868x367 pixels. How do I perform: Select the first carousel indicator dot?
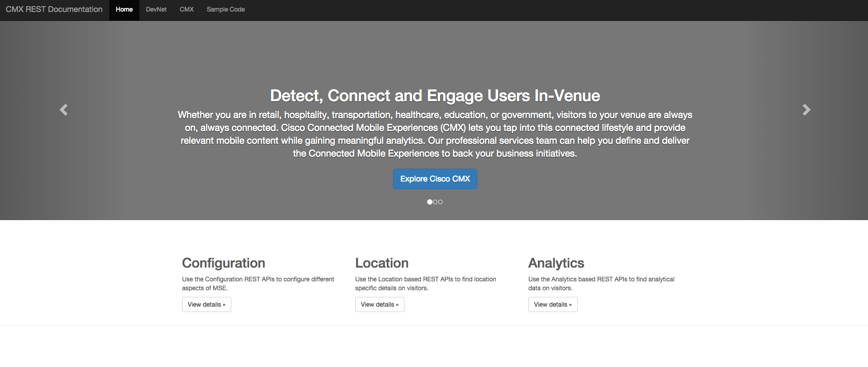coord(429,202)
